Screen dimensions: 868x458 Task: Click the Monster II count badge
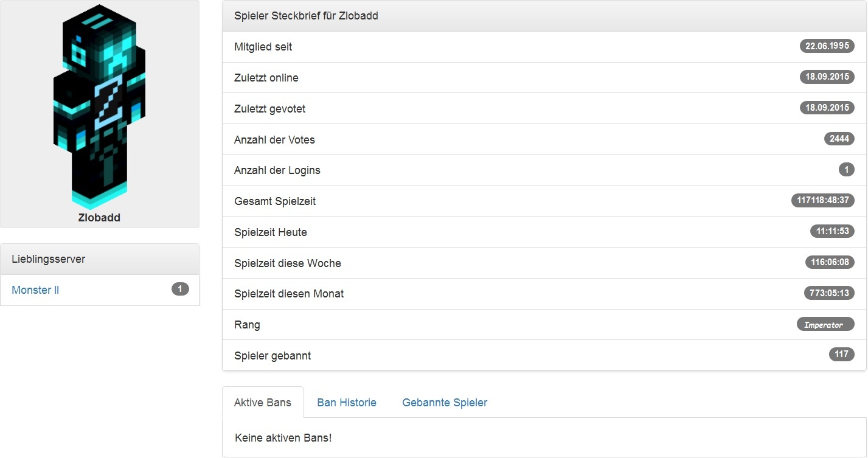[x=180, y=289]
